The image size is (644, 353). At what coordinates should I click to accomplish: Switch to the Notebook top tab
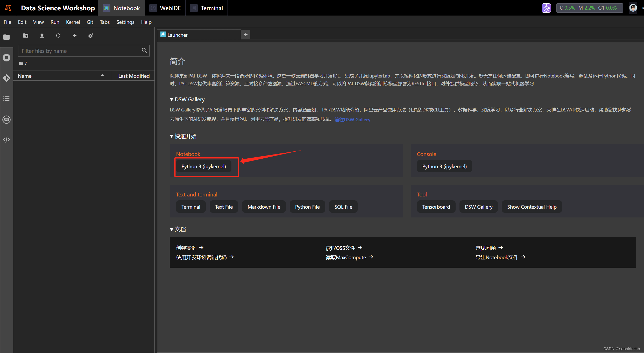121,8
